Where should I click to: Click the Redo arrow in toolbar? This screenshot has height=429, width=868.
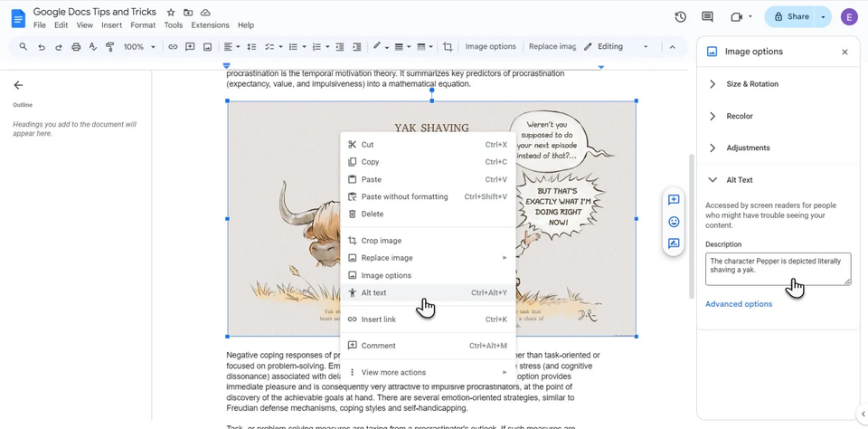coord(58,47)
